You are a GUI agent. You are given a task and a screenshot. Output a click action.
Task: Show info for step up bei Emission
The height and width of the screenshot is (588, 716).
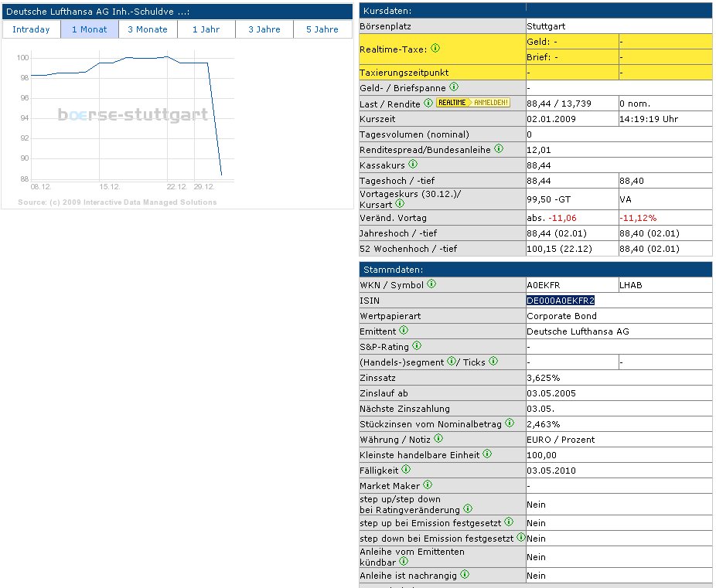point(509,522)
